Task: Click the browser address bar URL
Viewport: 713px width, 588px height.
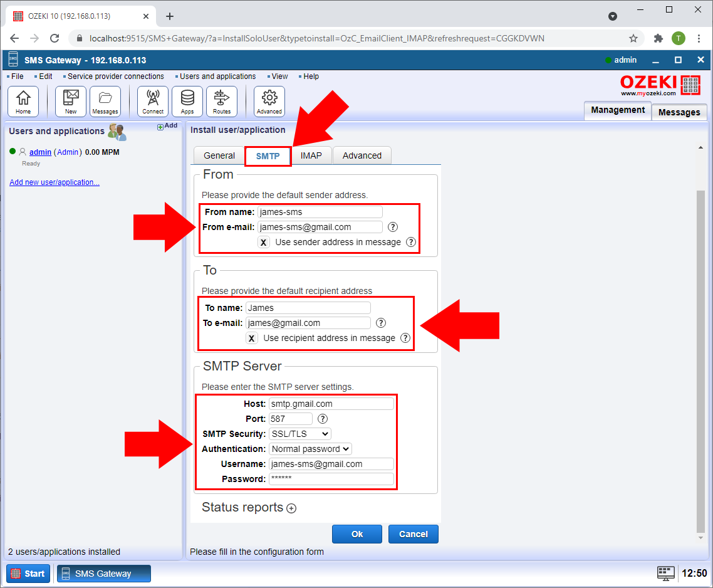Action: pos(316,38)
